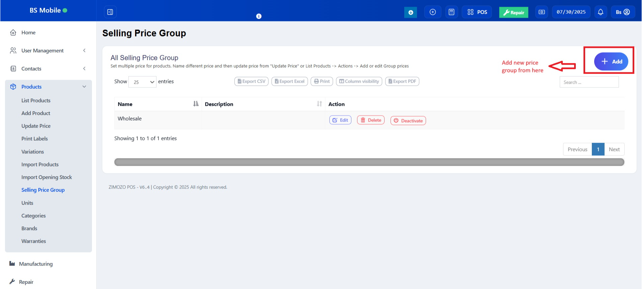Expand the User Management menu
644x289 pixels.
(x=48, y=51)
